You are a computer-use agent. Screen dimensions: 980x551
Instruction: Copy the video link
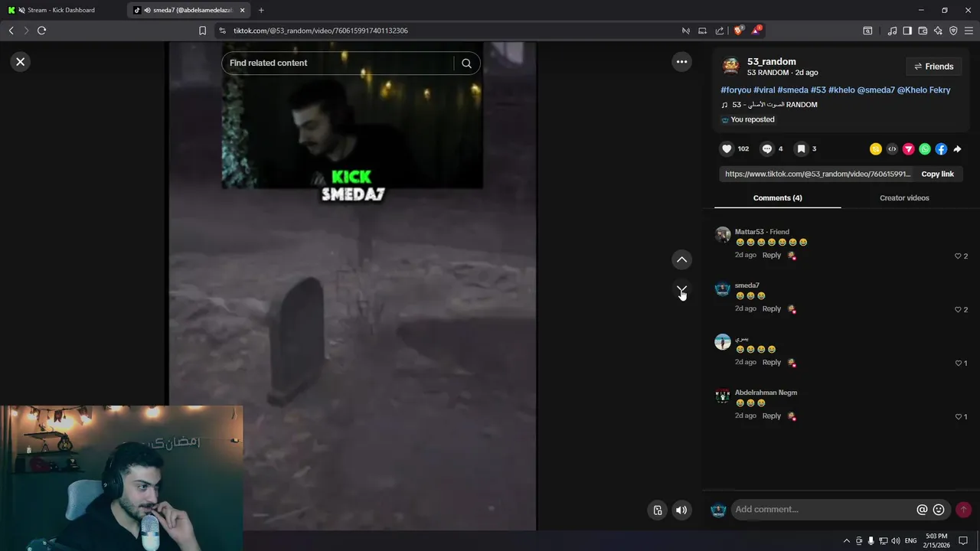[937, 174]
